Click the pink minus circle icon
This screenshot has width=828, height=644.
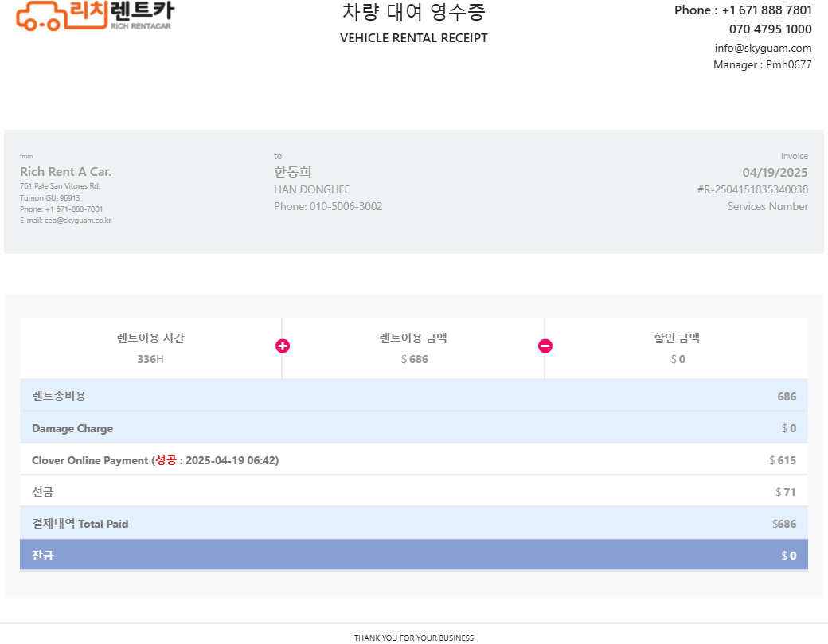coord(545,345)
